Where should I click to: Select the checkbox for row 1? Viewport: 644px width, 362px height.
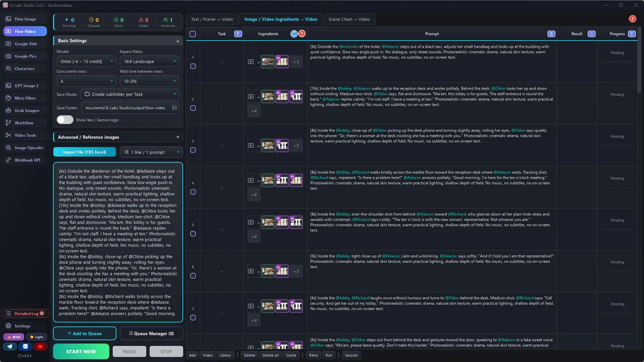(x=193, y=66)
